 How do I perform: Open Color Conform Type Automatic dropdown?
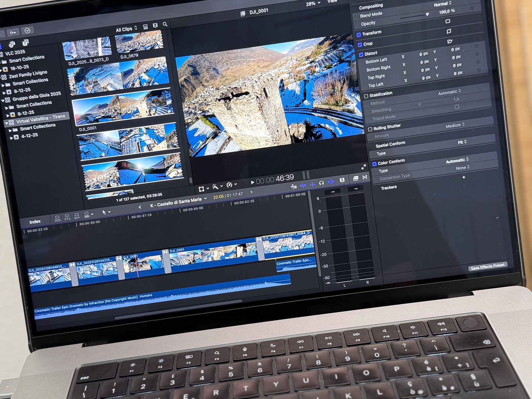point(457,161)
